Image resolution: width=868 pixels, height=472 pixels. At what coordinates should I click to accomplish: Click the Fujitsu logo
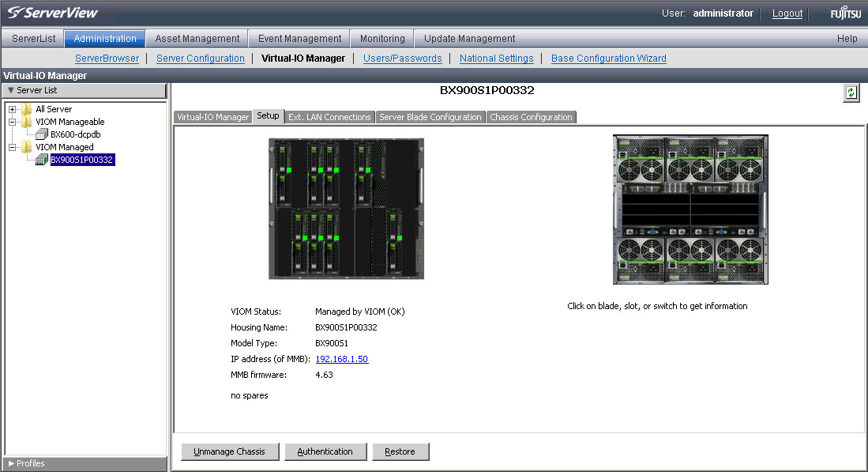coord(845,13)
